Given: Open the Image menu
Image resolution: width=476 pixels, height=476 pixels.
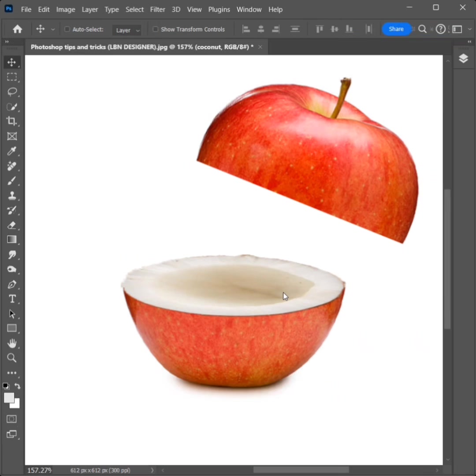Looking at the screenshot, I should [66, 9].
